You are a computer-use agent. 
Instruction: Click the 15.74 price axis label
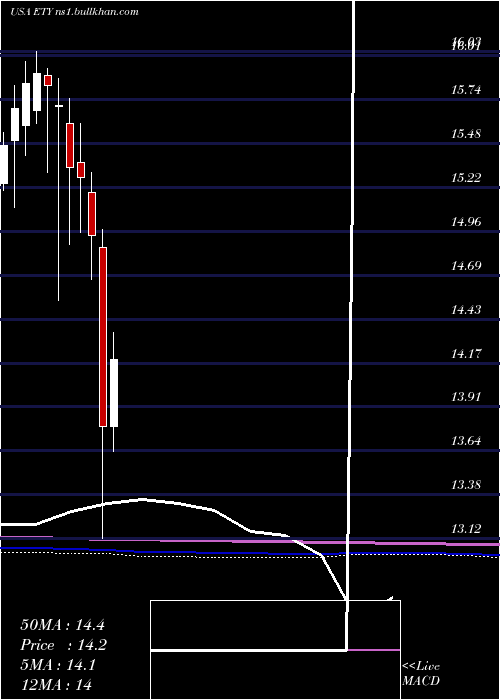point(466,90)
